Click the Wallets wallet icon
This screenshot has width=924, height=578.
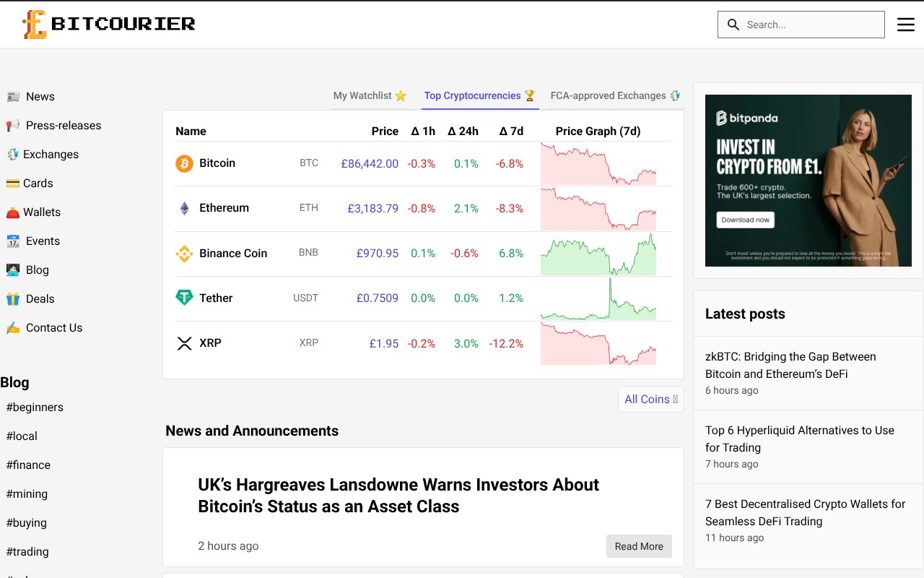click(x=13, y=212)
